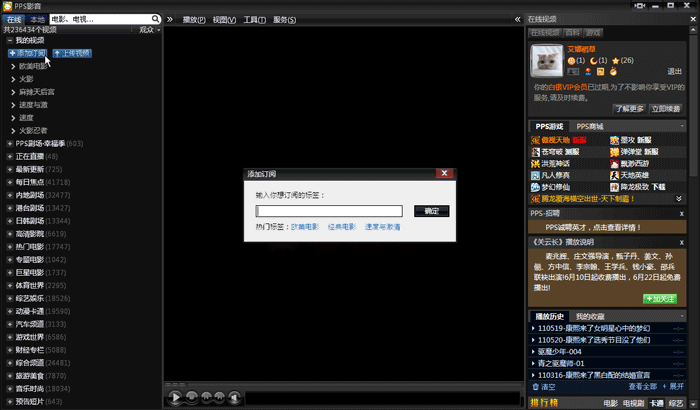Viewport: 700px width, 410px height.
Task: Expand the 正在直播 category
Action: [x=9, y=156]
